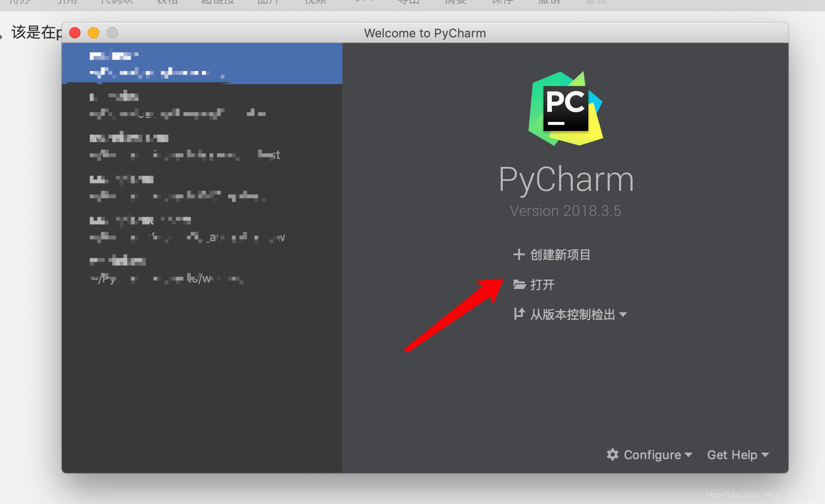Click the version control checkout icon

pos(519,314)
